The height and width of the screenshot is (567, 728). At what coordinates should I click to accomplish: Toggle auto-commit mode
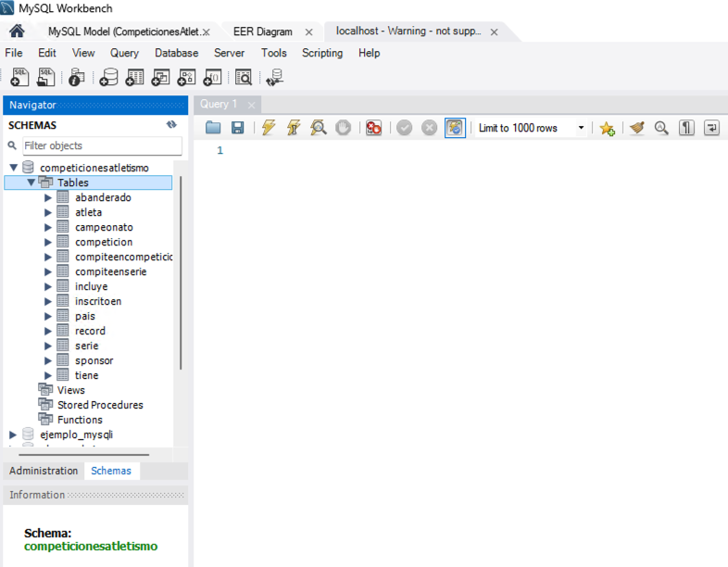pos(455,127)
